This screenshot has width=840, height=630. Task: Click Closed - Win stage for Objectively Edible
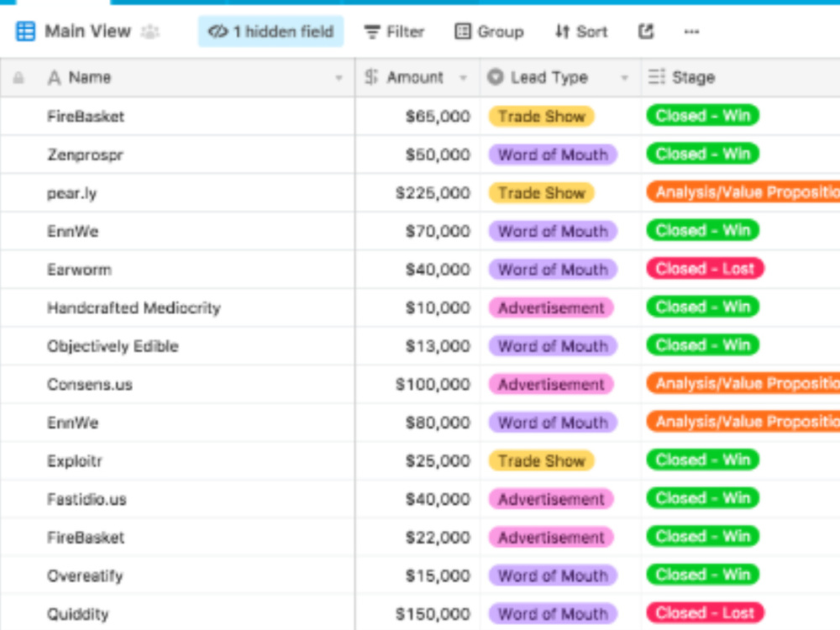coord(703,345)
